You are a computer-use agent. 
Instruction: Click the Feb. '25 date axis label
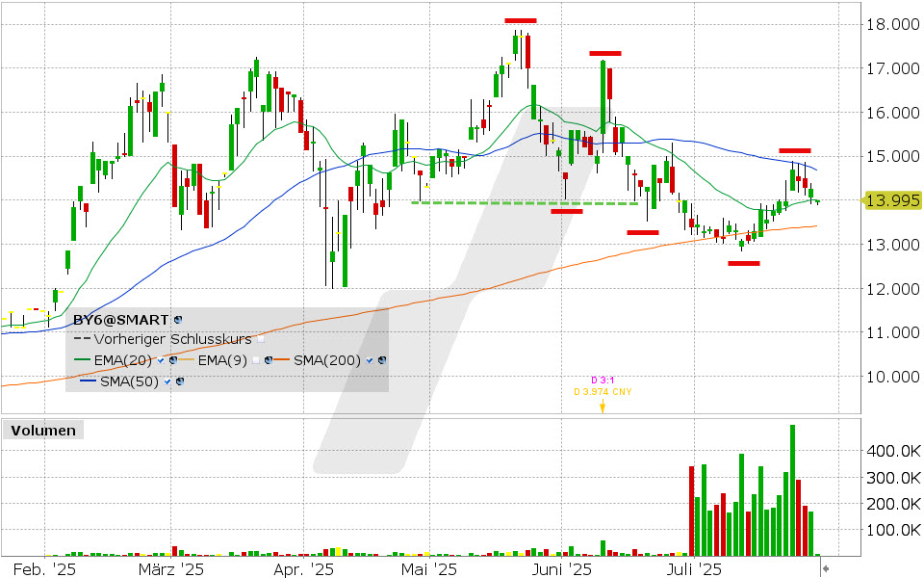tap(45, 569)
